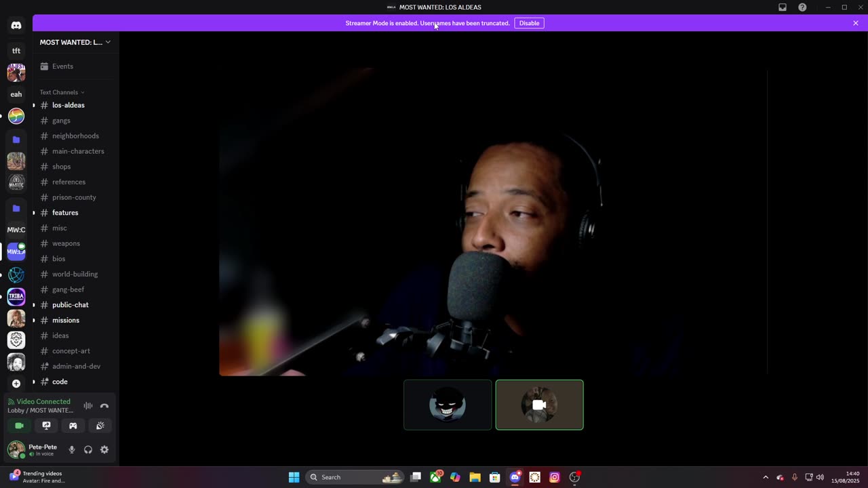This screenshot has height=488, width=868.
Task: Select the green-bordered camera participant tile
Action: (x=539, y=405)
